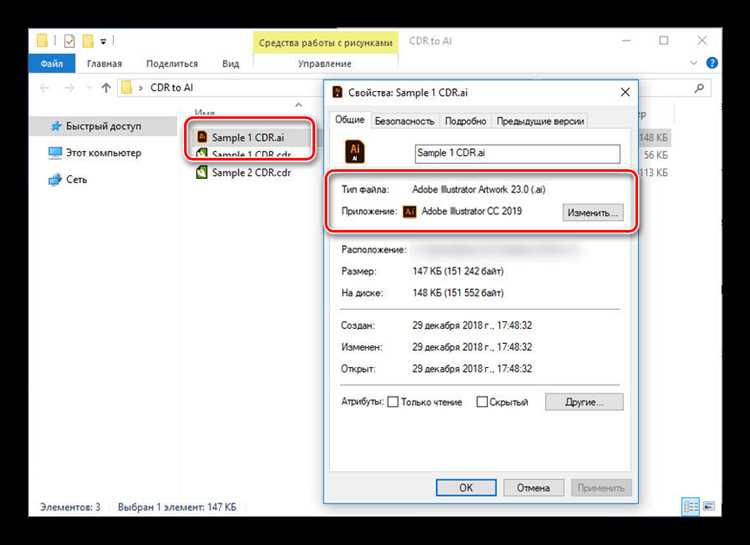Open the Безопасность tab
This screenshot has width=750, height=545.
point(404,121)
